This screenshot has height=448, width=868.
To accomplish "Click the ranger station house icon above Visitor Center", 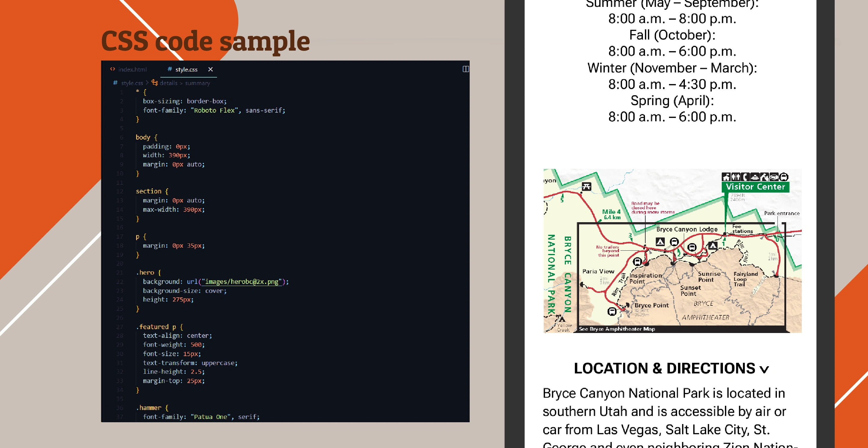I will [x=726, y=177].
